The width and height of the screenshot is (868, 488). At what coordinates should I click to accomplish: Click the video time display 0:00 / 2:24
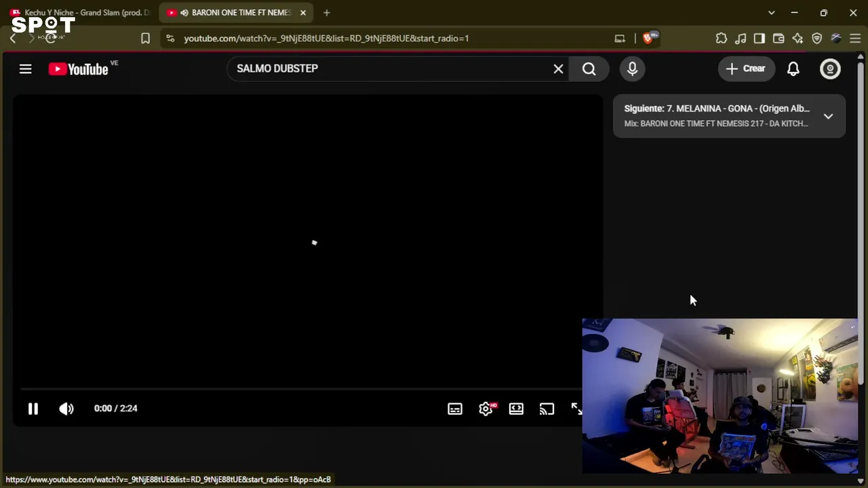(x=116, y=408)
